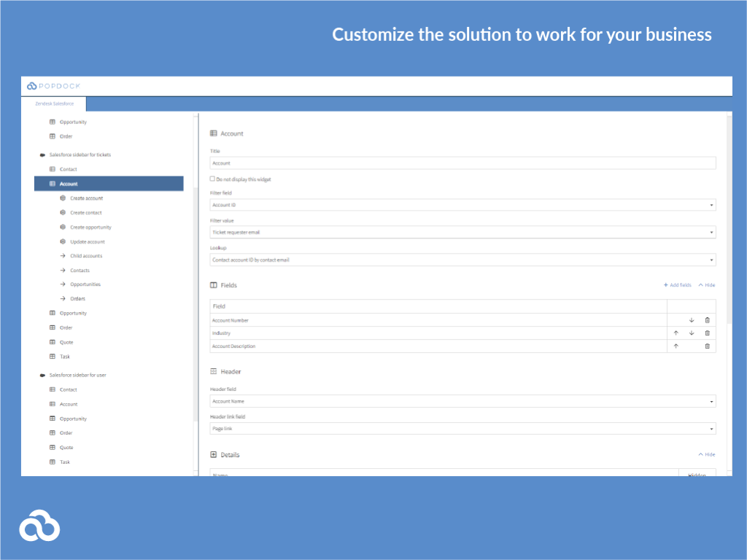Hide the Details section
The image size is (747, 560).
coord(705,454)
